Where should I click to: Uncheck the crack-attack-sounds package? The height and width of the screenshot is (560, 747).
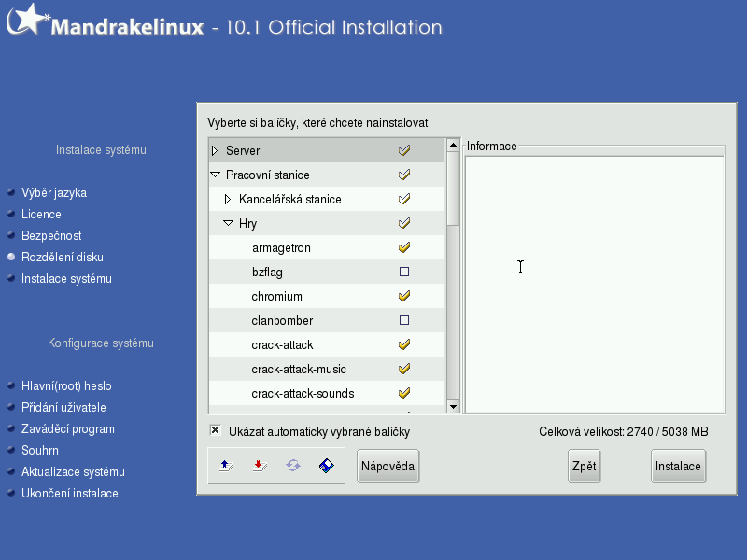(404, 393)
